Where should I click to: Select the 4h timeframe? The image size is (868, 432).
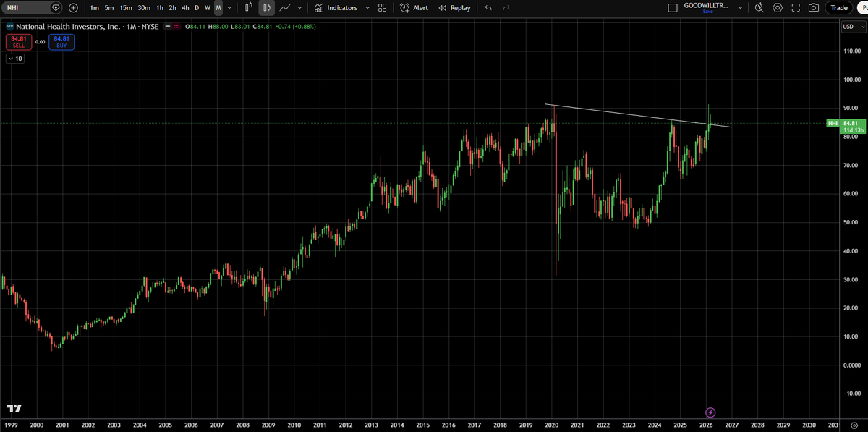point(185,7)
